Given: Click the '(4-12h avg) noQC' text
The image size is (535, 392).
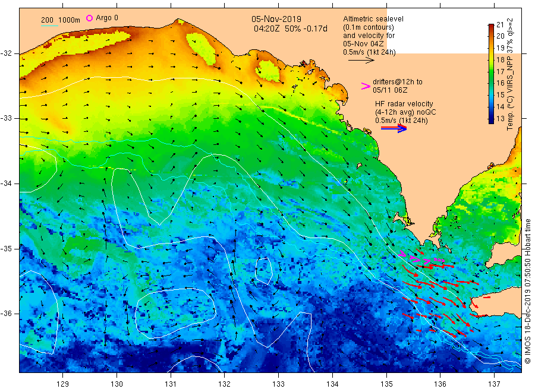Looking at the screenshot, I should point(405,112).
